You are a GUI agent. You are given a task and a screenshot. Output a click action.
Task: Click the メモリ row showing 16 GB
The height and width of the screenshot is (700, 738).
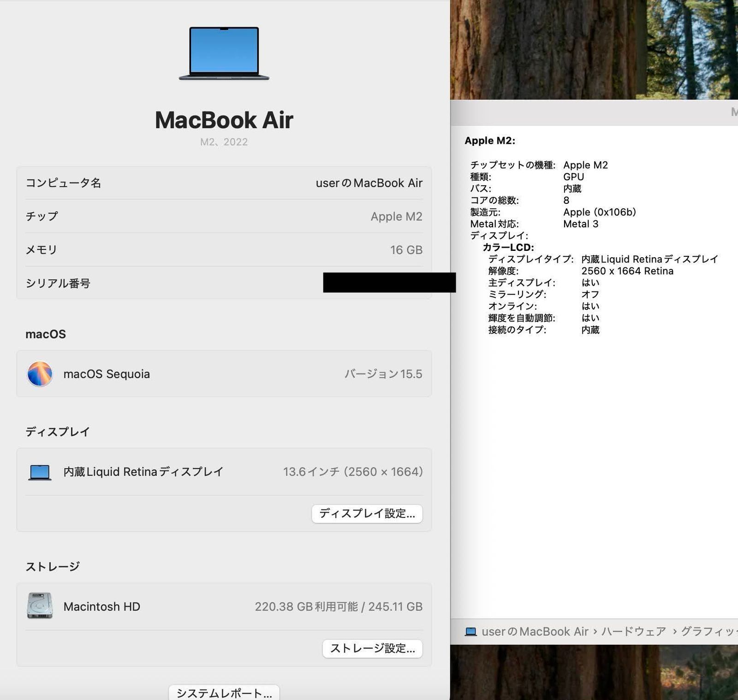pyautogui.click(x=224, y=249)
